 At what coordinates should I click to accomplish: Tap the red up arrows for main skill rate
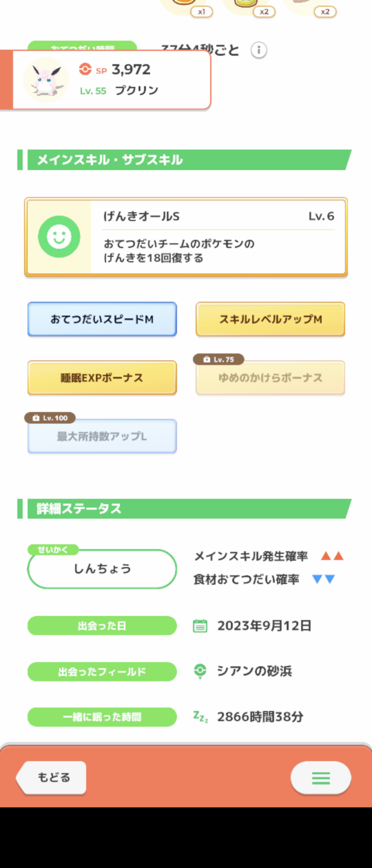tap(332, 556)
